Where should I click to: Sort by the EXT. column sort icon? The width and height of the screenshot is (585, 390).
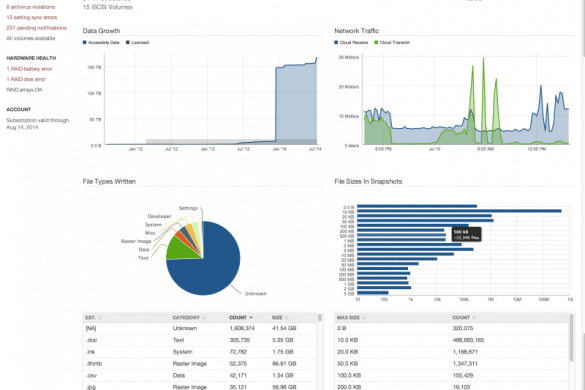pyautogui.click(x=100, y=318)
